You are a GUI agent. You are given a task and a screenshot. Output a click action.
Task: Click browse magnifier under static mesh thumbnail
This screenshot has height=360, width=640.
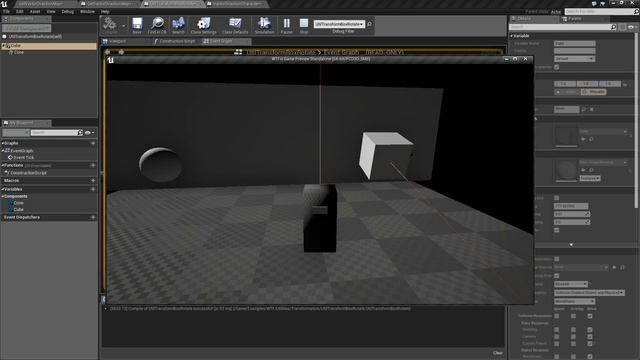coord(591,139)
